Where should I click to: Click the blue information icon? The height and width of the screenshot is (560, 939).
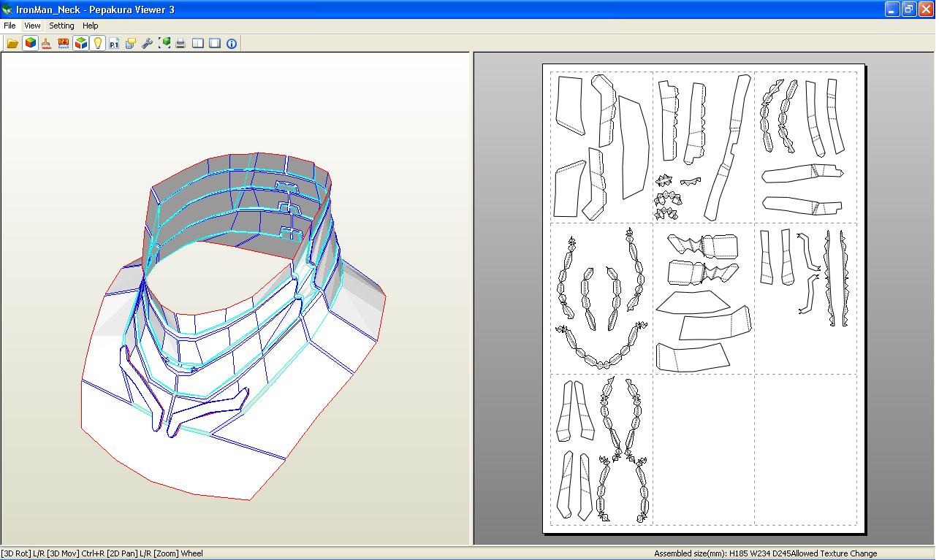pyautogui.click(x=232, y=43)
